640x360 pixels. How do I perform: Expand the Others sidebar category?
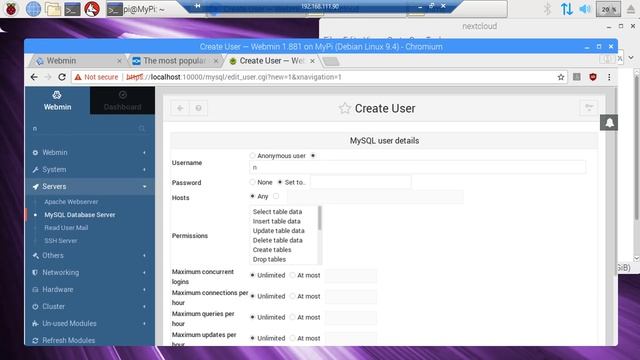[x=90, y=256]
